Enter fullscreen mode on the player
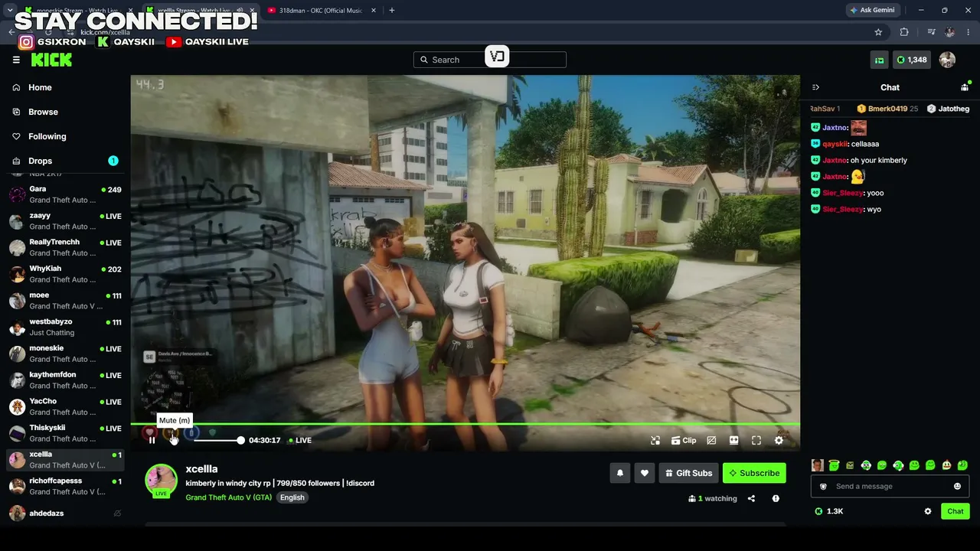980x551 pixels. click(756, 440)
